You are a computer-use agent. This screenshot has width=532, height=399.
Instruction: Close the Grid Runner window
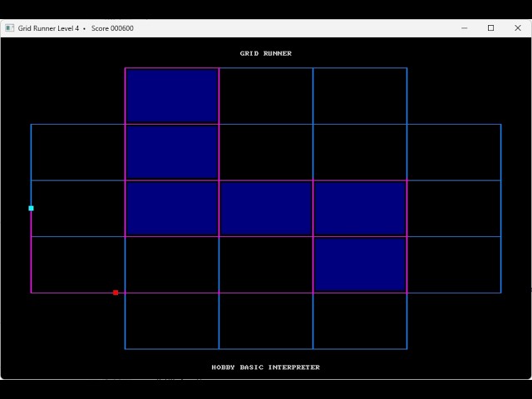coord(517,28)
